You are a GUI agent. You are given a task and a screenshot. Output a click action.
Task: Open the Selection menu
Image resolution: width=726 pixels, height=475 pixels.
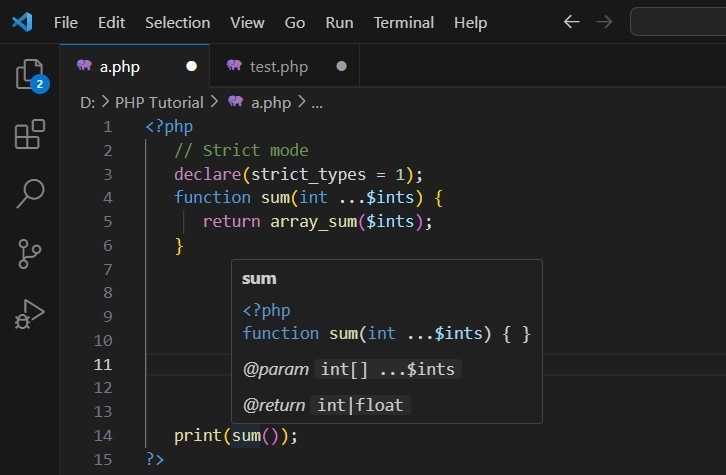tap(178, 22)
